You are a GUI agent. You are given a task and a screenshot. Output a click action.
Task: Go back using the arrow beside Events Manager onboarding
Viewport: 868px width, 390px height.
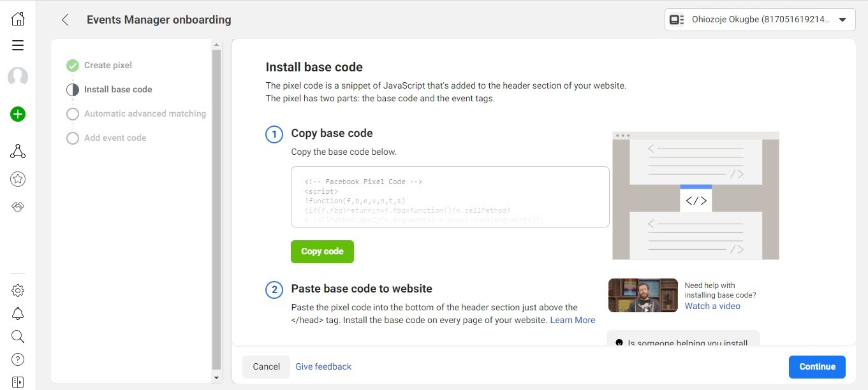point(65,20)
